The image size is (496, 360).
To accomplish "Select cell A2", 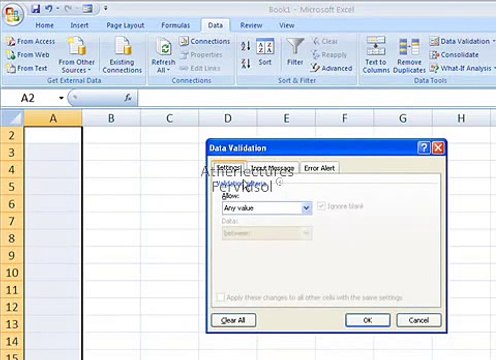I will click(x=53, y=135).
